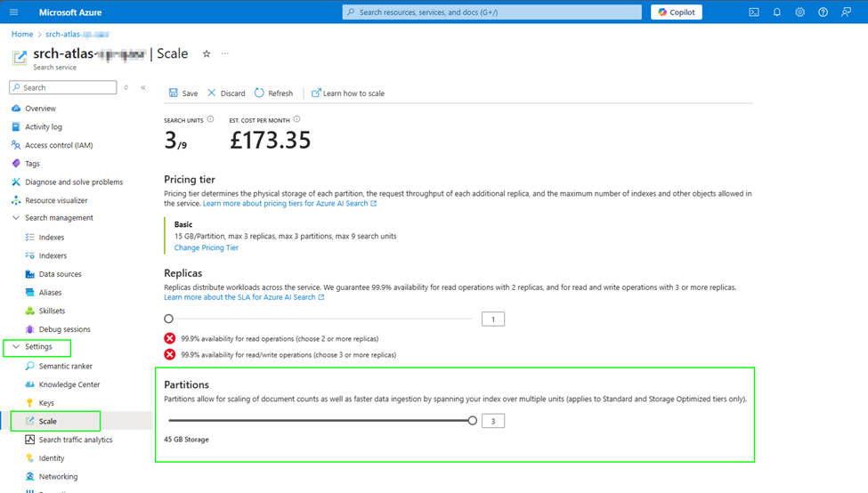
Task: Click the Est. cost per month info icon
Action: (x=296, y=119)
